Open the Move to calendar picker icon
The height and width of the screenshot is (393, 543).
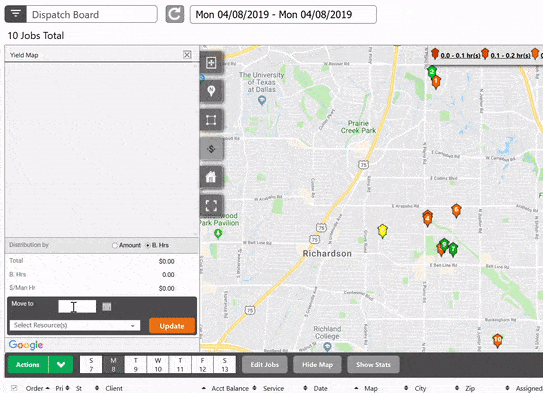(x=107, y=306)
